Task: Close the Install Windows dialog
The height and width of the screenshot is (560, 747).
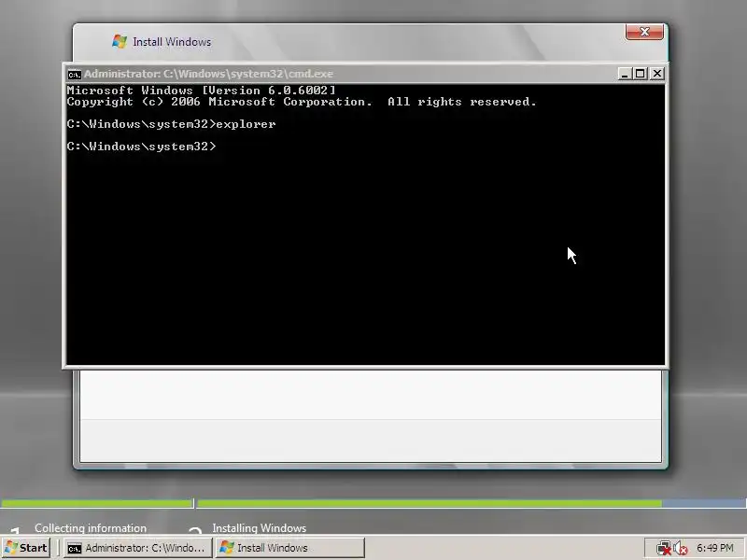Action: pyautogui.click(x=644, y=32)
